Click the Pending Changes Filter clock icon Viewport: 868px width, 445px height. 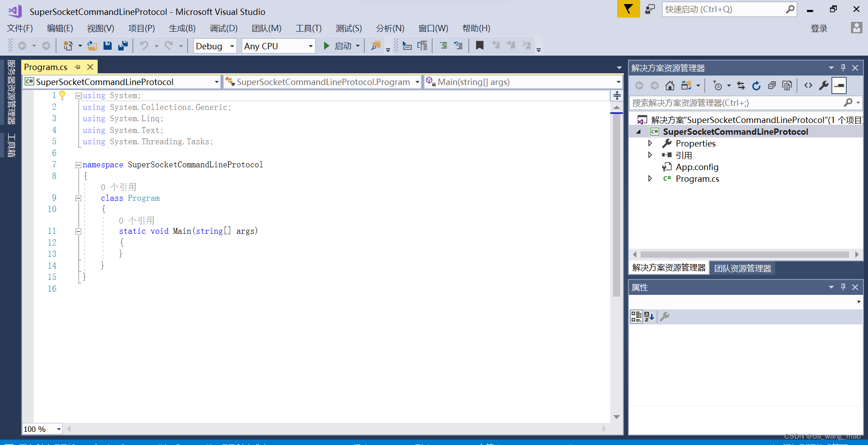point(717,85)
